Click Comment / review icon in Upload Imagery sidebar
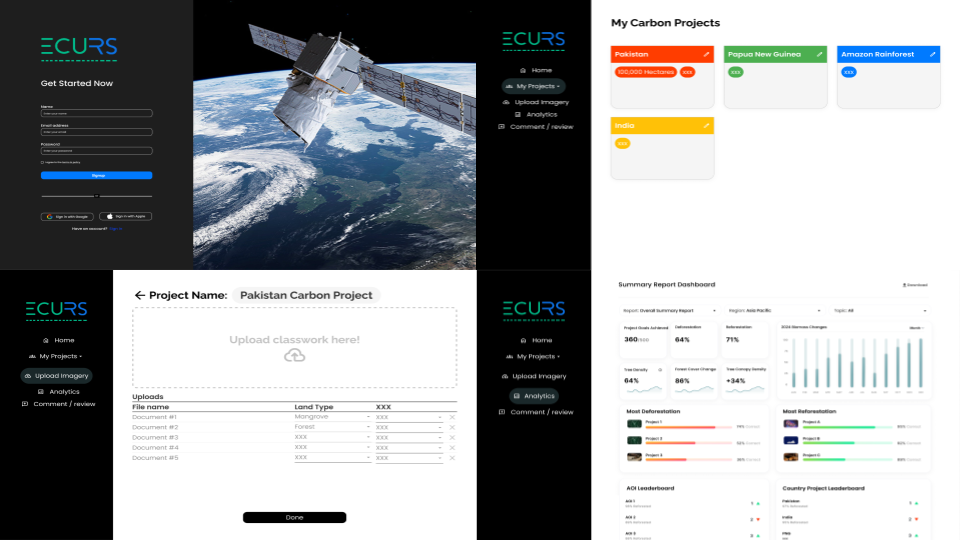Screen dimensions: 960x540 pos(24,404)
